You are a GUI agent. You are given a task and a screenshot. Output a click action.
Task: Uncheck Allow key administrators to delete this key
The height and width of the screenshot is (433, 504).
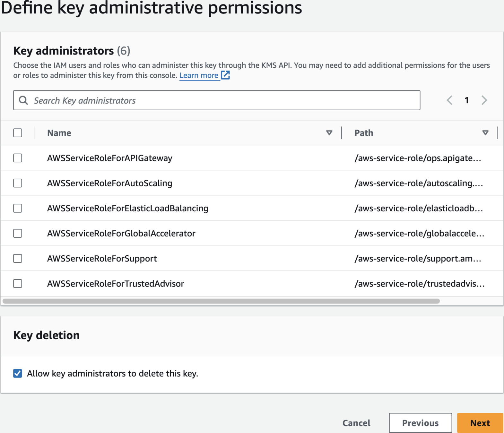click(18, 373)
